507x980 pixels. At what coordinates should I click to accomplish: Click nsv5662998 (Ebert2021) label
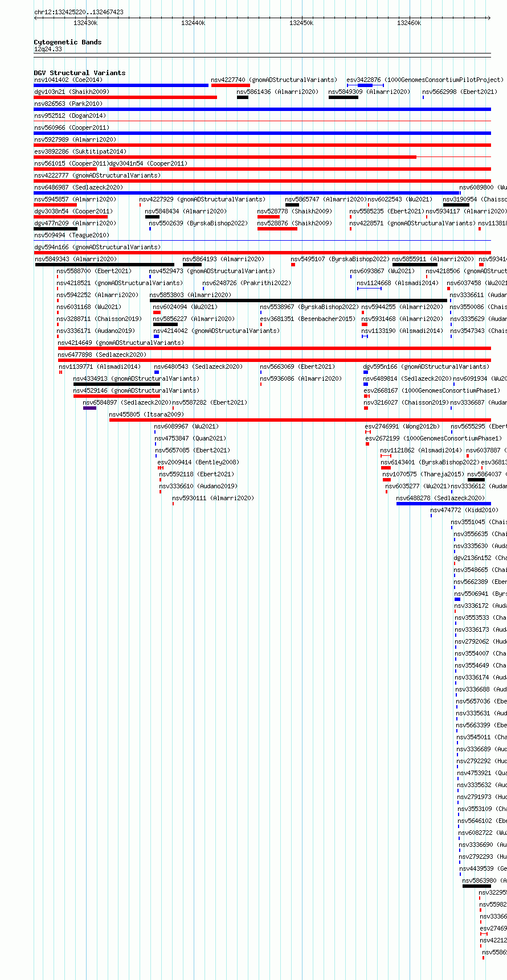click(x=460, y=92)
